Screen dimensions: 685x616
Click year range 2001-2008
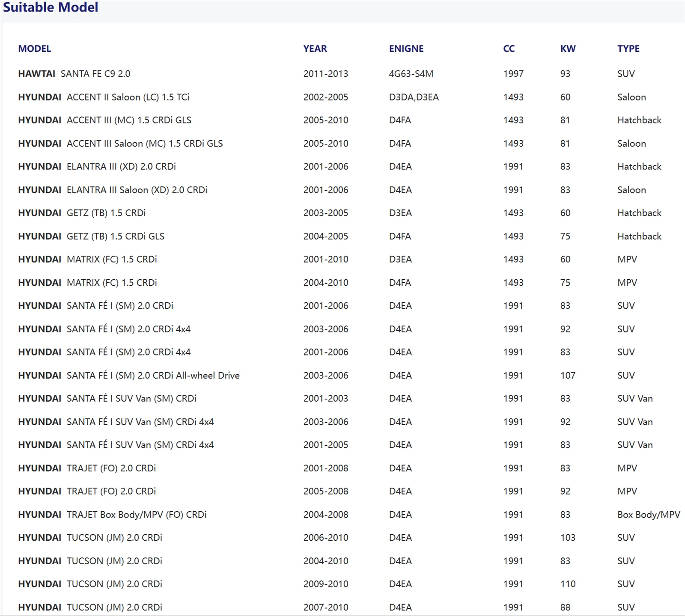point(326,468)
